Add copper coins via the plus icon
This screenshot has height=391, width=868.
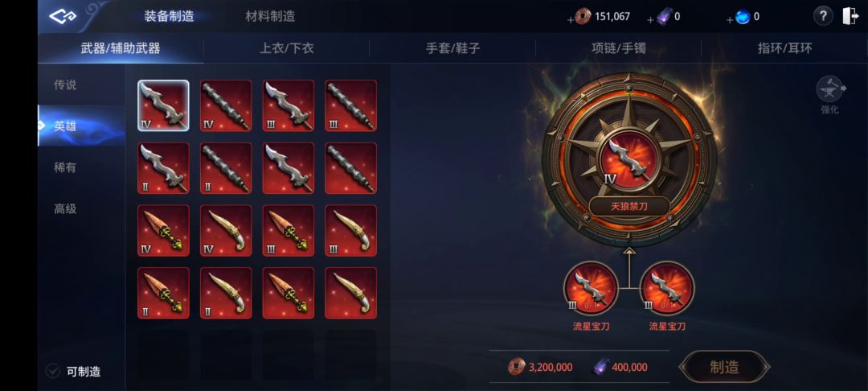pyautogui.click(x=571, y=20)
